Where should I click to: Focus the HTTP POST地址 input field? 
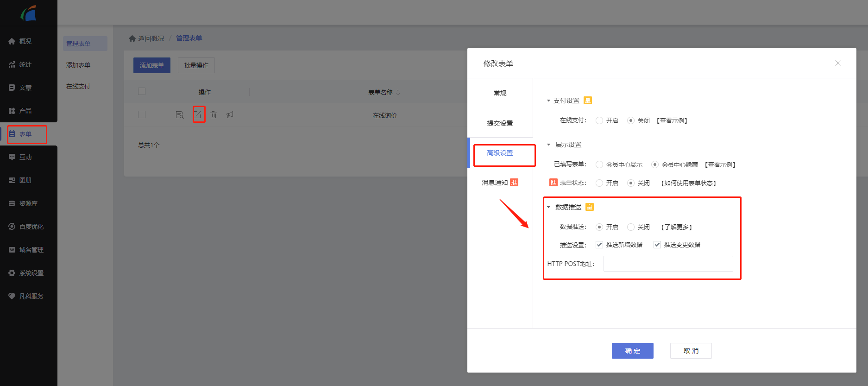point(668,264)
